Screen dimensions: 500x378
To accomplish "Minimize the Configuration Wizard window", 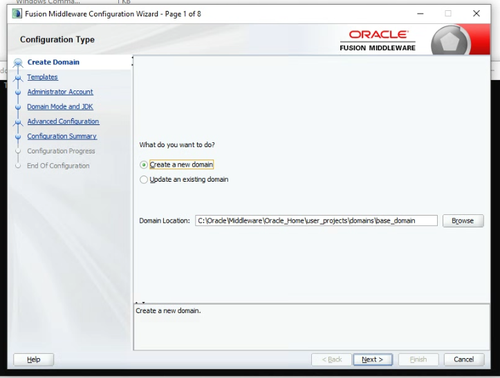I will (x=420, y=14).
